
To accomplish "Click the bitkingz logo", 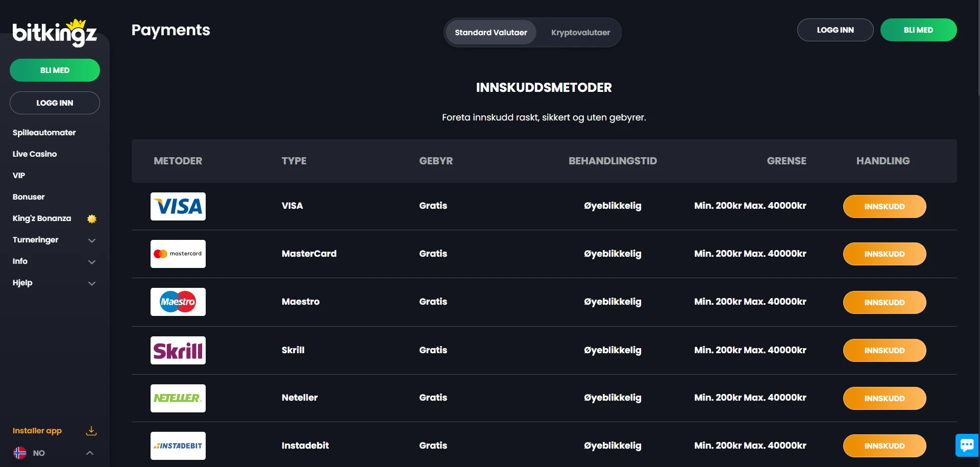I will (x=55, y=33).
